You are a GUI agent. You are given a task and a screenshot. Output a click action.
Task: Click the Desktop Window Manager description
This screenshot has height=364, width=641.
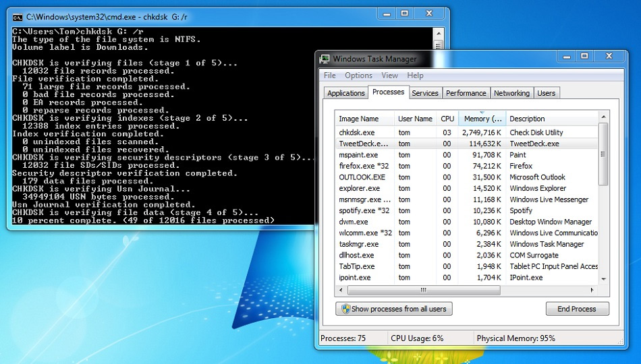[550, 222]
